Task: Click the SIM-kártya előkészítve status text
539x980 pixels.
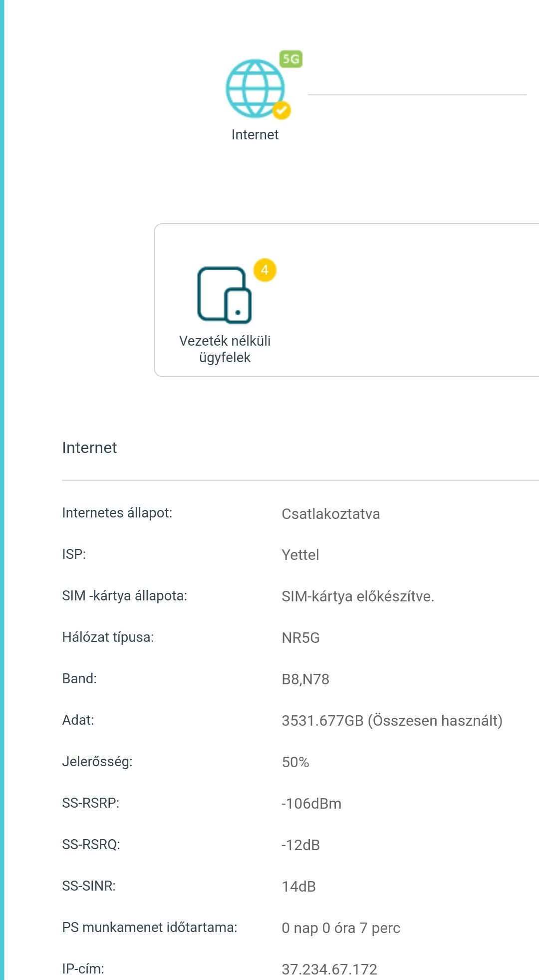Action: [357, 596]
